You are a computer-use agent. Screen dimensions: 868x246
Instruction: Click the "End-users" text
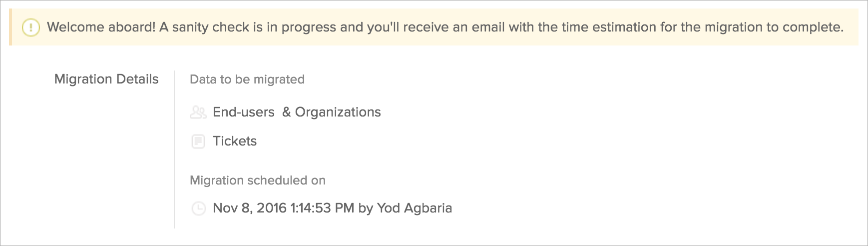[x=244, y=112]
